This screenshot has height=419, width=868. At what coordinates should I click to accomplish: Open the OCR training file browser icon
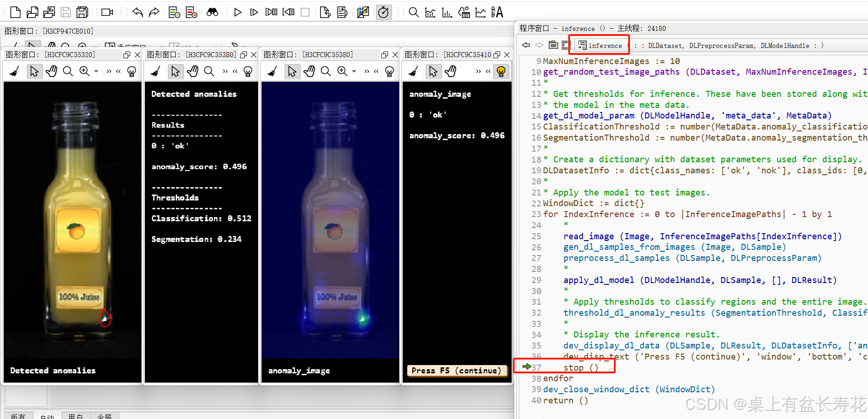point(497,12)
